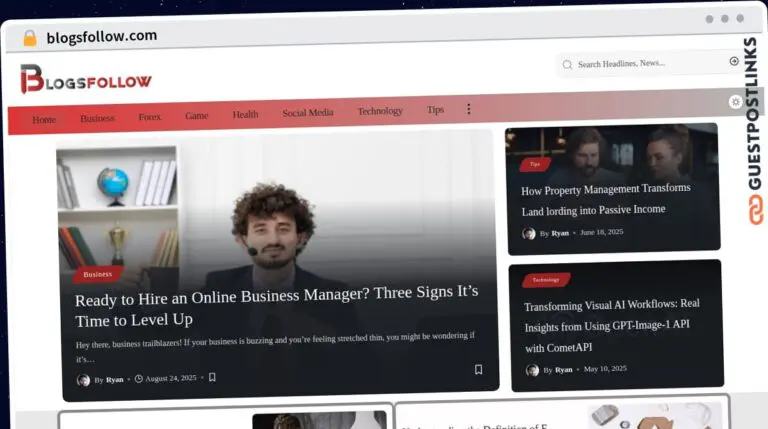Click the padlock icon in address bar
768x429 pixels.
pos(30,38)
